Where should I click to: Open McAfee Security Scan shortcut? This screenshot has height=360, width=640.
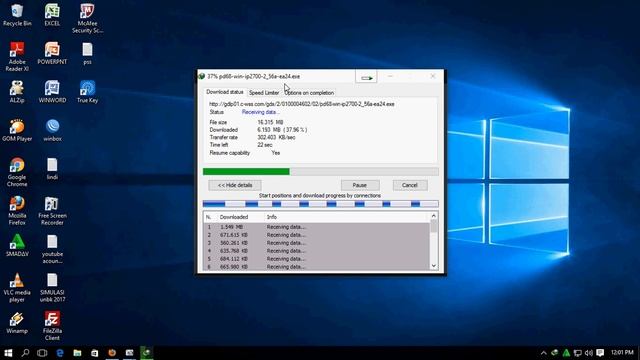point(87,19)
